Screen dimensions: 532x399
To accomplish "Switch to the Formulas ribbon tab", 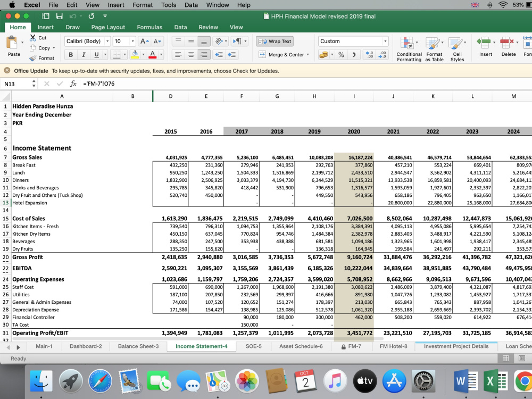I will pyautogui.click(x=149, y=27).
